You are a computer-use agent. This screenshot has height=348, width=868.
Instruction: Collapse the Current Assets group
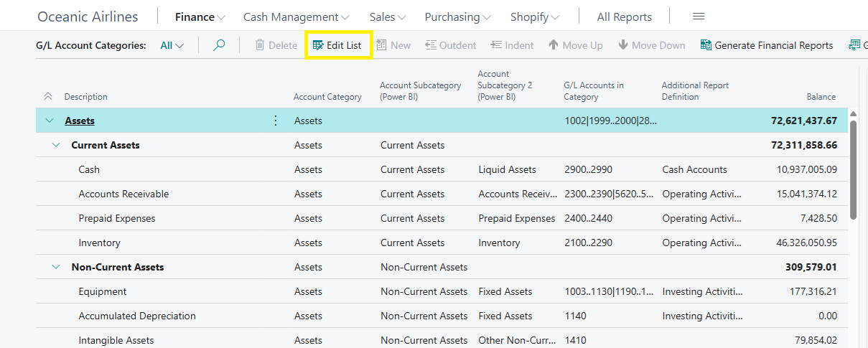click(x=56, y=145)
